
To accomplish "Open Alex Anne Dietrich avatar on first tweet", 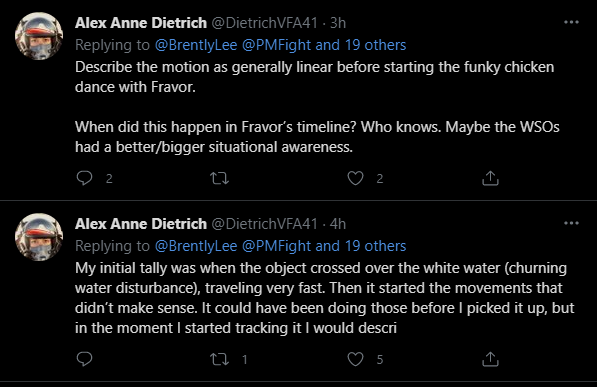I will click(x=39, y=36).
